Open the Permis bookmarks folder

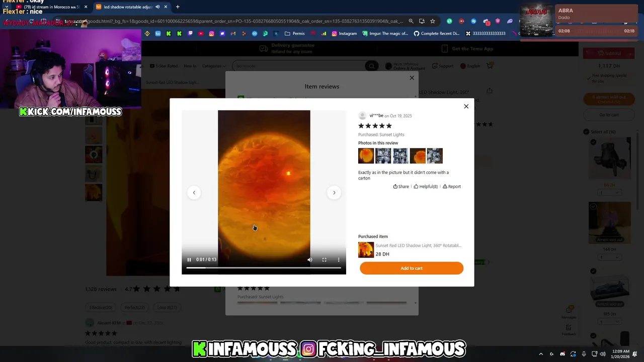[294, 34]
